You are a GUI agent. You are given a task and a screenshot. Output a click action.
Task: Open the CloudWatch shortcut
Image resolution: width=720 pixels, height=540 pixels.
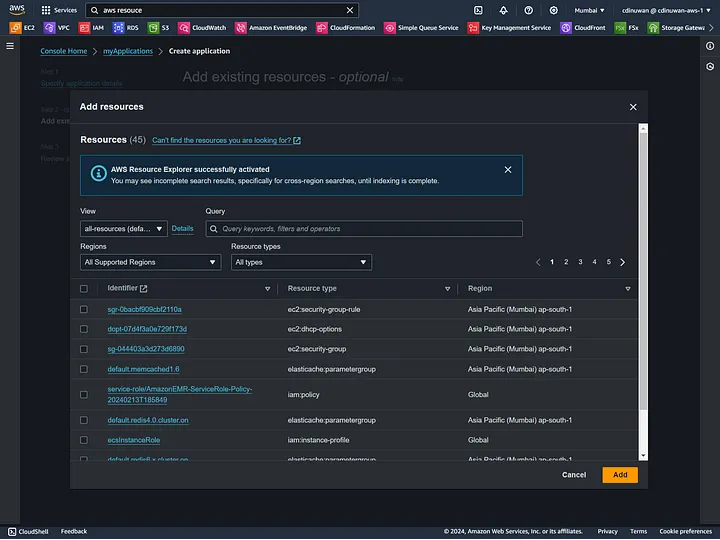coord(202,28)
